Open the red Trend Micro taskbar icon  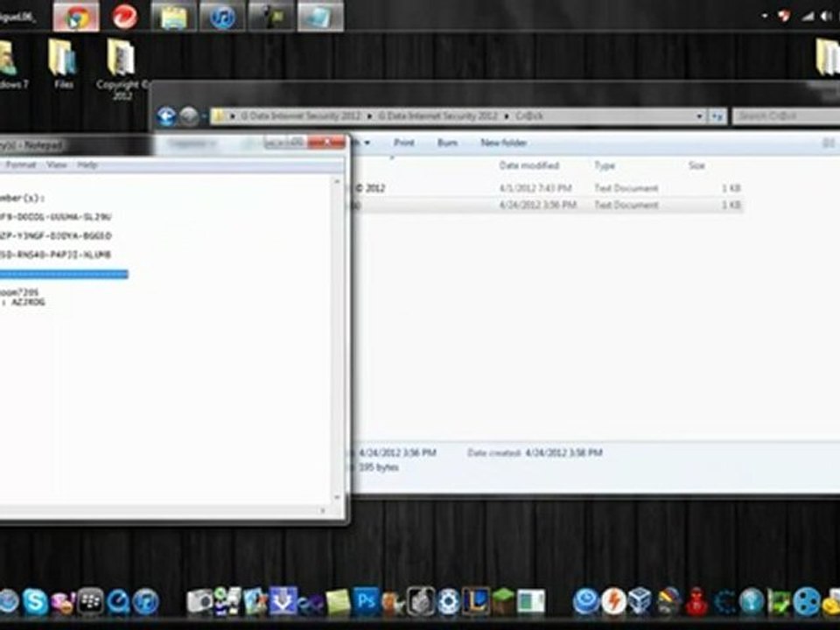pyautogui.click(x=124, y=17)
